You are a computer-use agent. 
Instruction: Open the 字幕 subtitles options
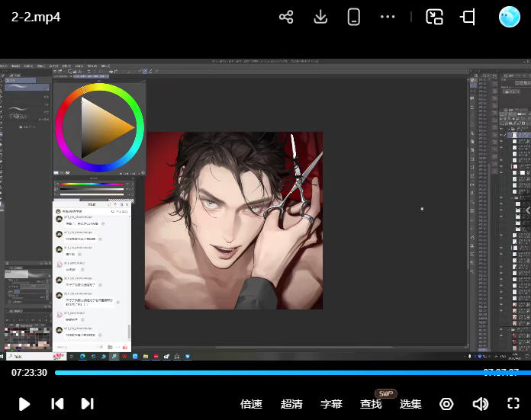tap(331, 404)
